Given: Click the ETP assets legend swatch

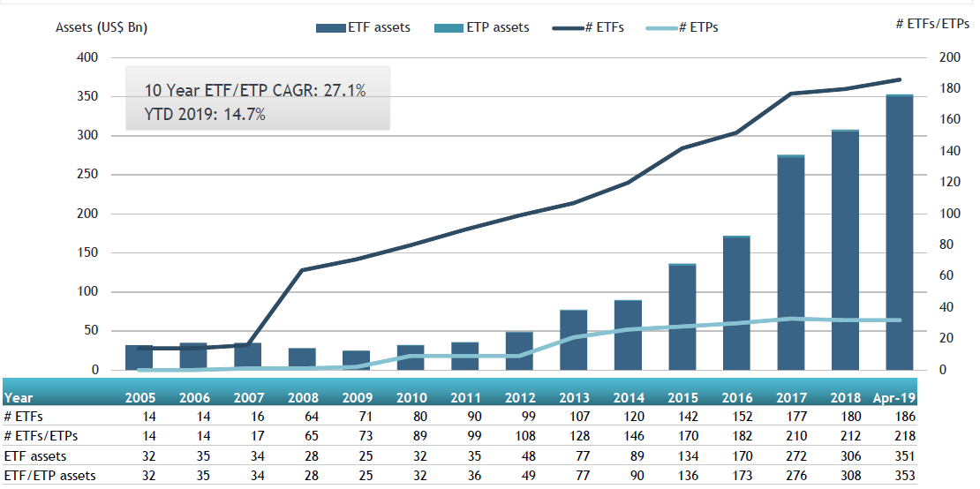Looking at the screenshot, I should 449,27.
